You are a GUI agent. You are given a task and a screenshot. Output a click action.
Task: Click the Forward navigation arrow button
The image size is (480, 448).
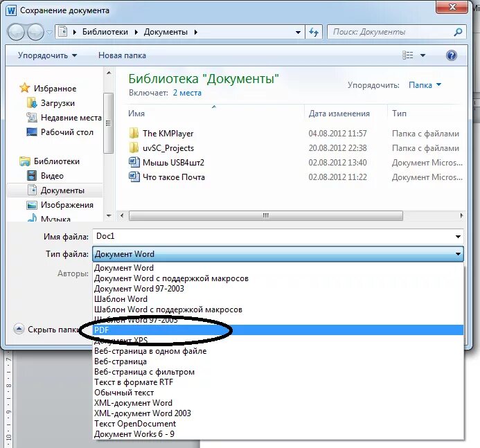(35, 32)
